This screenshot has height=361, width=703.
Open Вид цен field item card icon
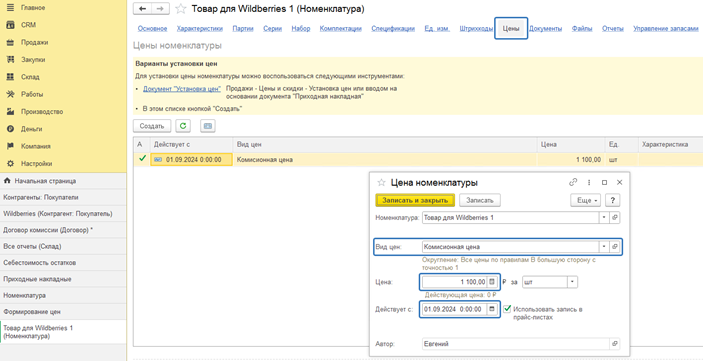pos(615,247)
